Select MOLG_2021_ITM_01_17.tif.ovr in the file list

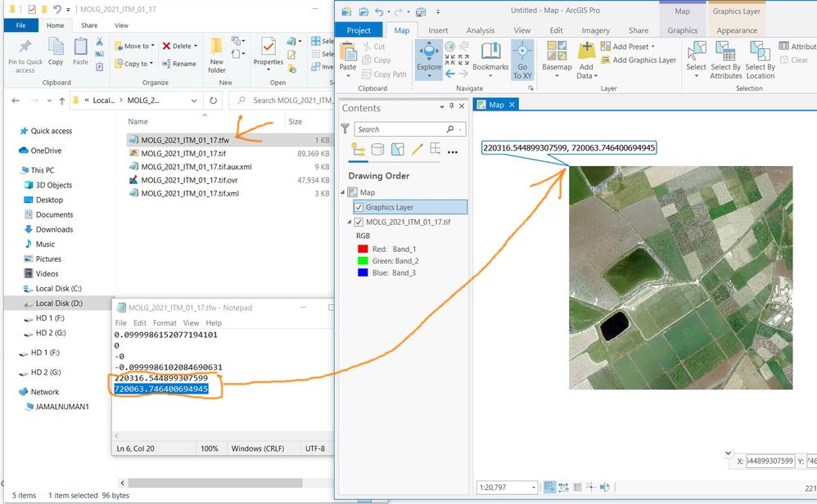click(190, 180)
